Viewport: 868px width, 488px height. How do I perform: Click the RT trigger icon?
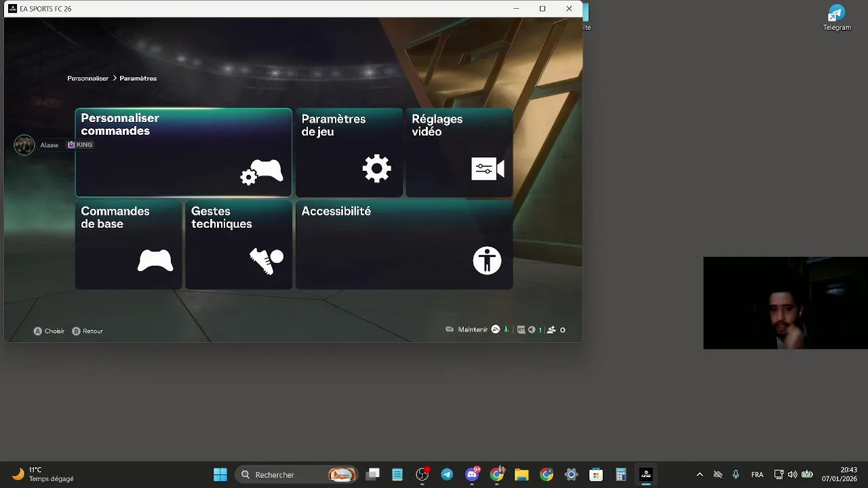pyautogui.click(x=521, y=330)
